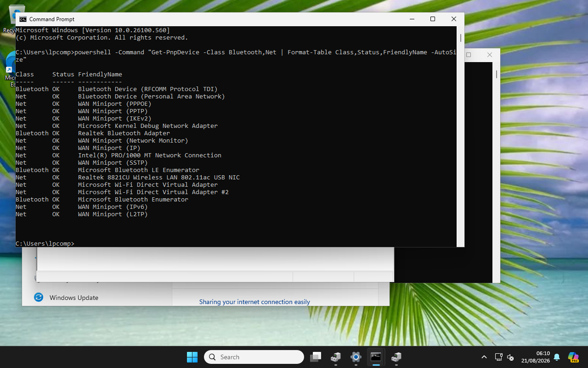Open the device icon right of Command Prompt taskbar icon

click(x=396, y=357)
